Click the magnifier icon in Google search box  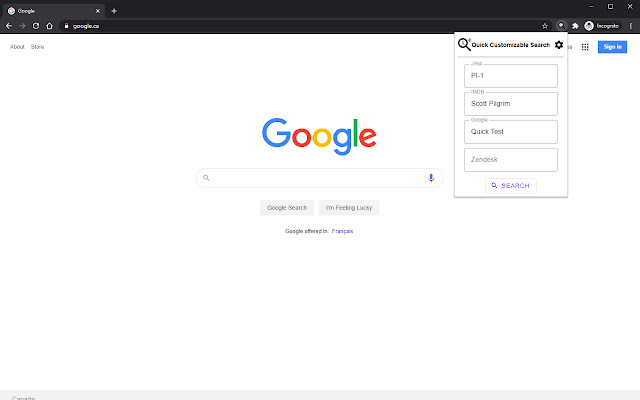tap(206, 178)
